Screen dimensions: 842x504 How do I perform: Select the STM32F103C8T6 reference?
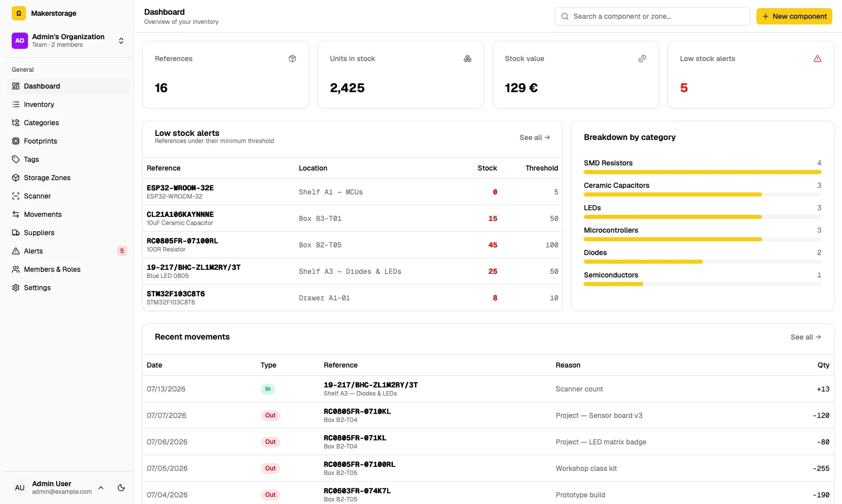176,294
